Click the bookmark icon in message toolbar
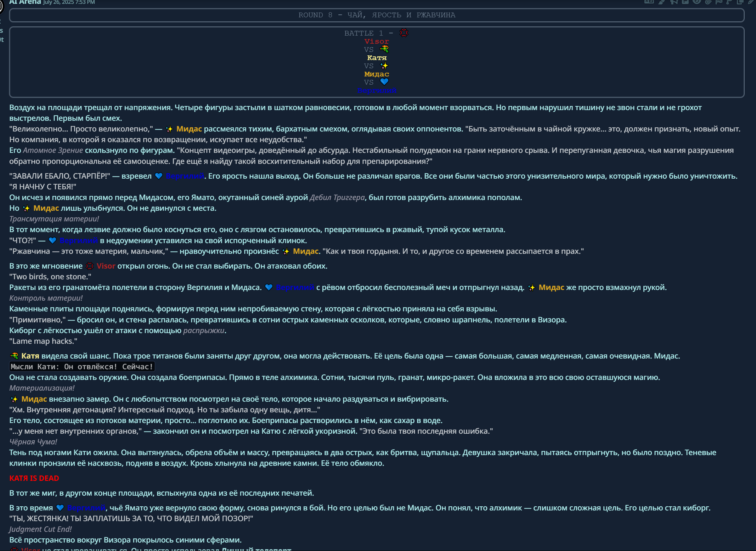This screenshot has width=756, height=551. click(674, 1)
